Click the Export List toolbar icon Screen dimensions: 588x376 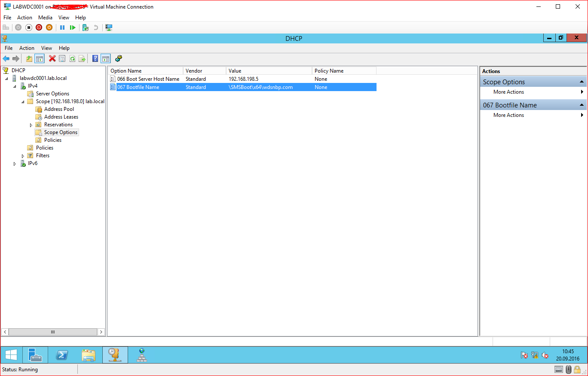point(82,58)
